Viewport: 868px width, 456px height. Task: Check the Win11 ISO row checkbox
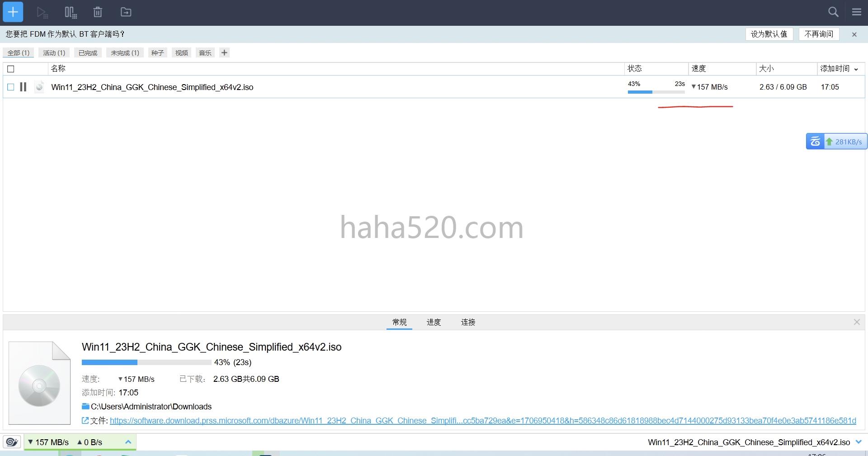pyautogui.click(x=11, y=87)
